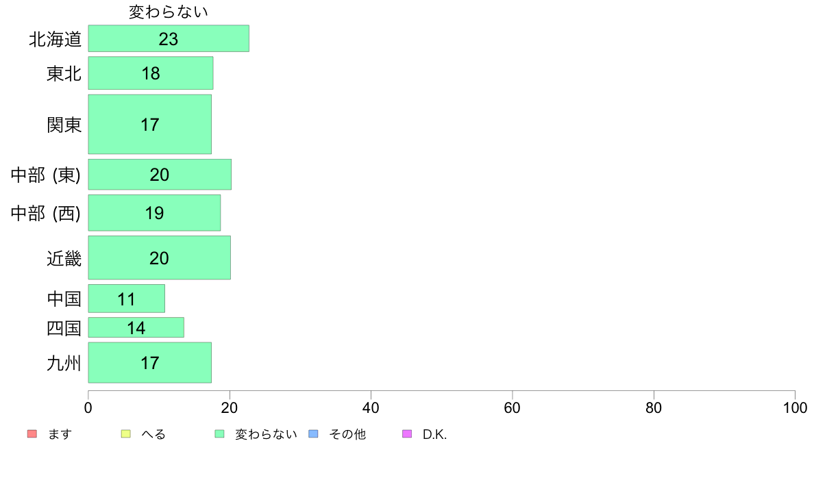Select the 近畿 bar showing 20
The height and width of the screenshot is (504, 814).
[160, 258]
